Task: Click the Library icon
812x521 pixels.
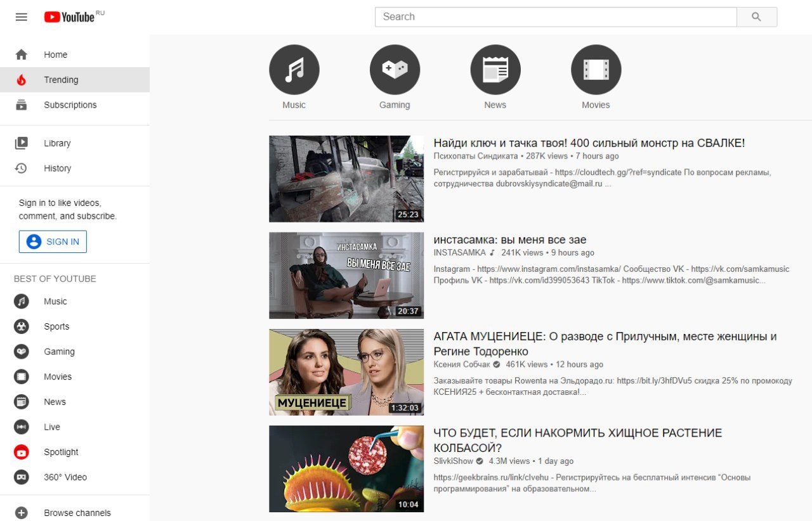Action: coord(22,143)
